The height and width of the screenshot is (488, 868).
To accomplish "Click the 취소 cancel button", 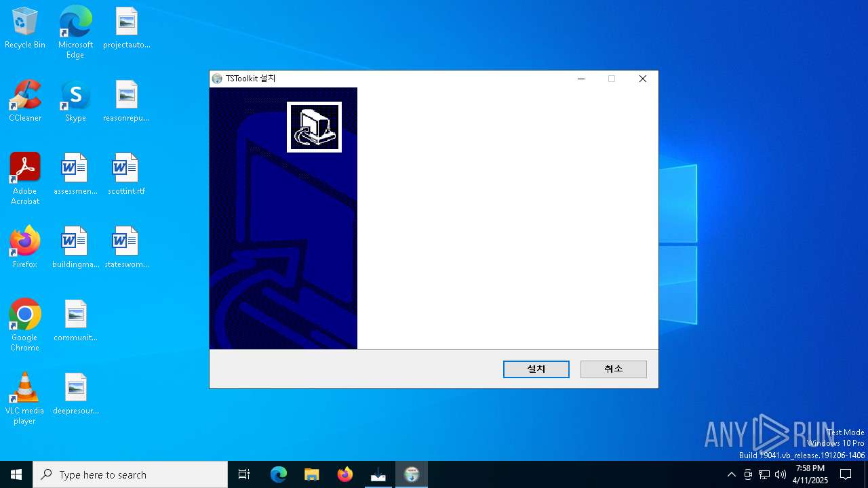I will coord(614,369).
